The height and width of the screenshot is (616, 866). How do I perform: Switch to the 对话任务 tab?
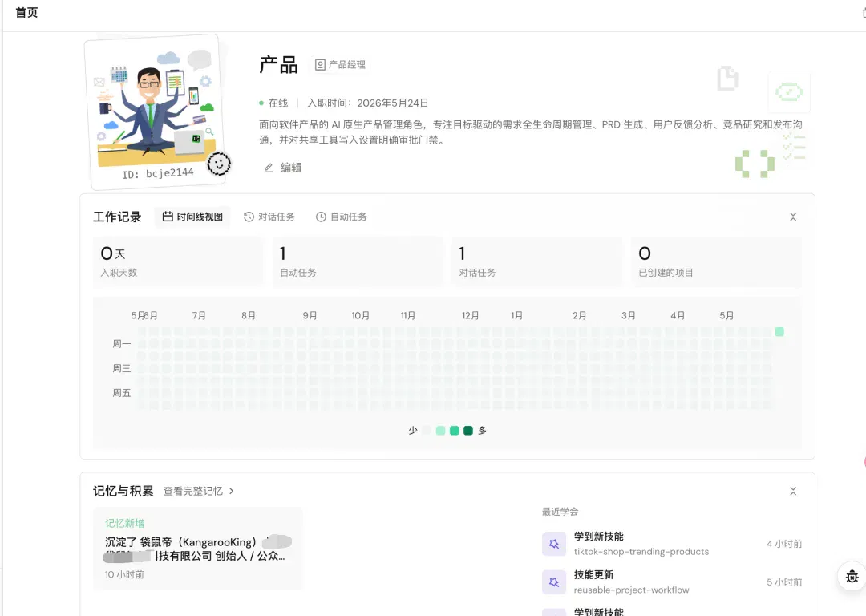coord(269,217)
